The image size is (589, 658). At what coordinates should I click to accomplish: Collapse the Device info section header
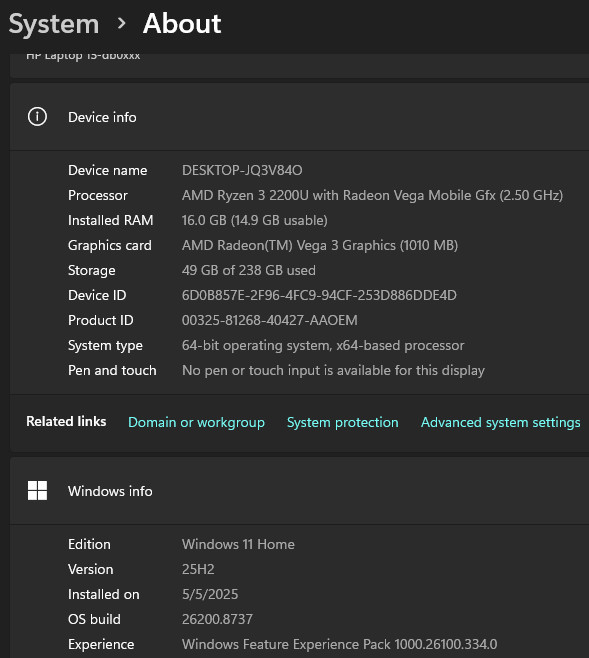[300, 117]
